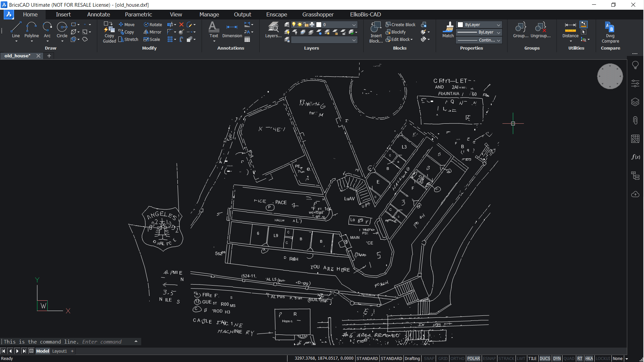Open the Layout1 tab
Viewport: 644px width, 362px height.
pos(59,351)
